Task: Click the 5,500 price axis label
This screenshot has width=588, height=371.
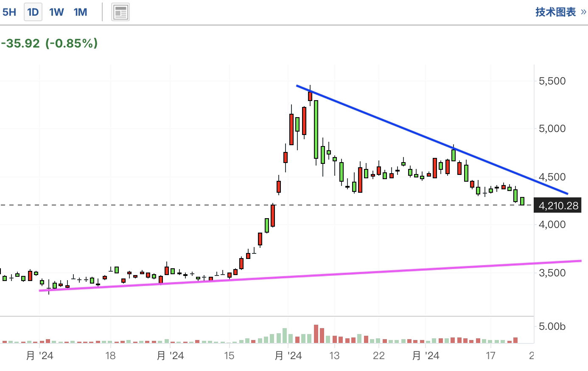Action: tap(552, 81)
